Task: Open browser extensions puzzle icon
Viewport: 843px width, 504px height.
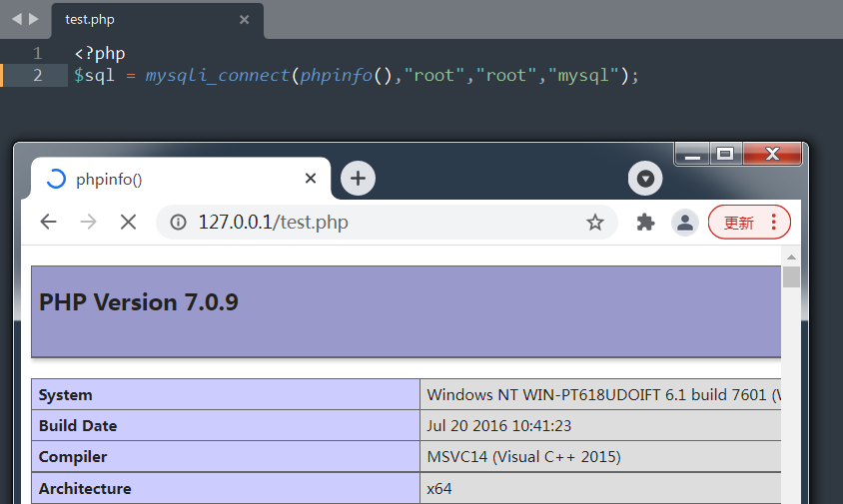Action: tap(645, 222)
